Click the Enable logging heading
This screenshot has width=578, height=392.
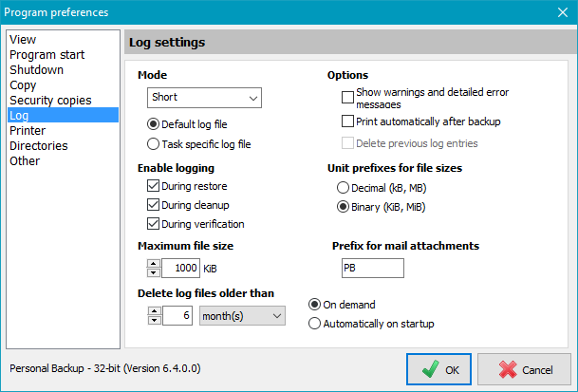pos(177,168)
